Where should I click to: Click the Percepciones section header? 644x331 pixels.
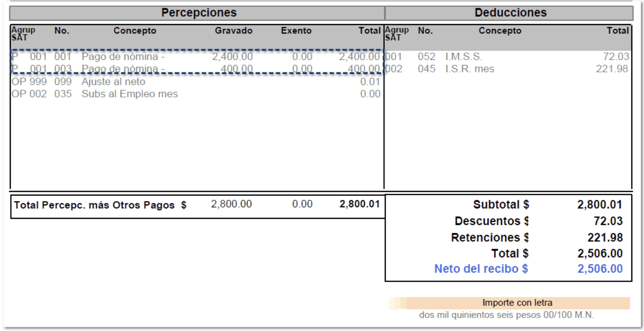tap(199, 13)
